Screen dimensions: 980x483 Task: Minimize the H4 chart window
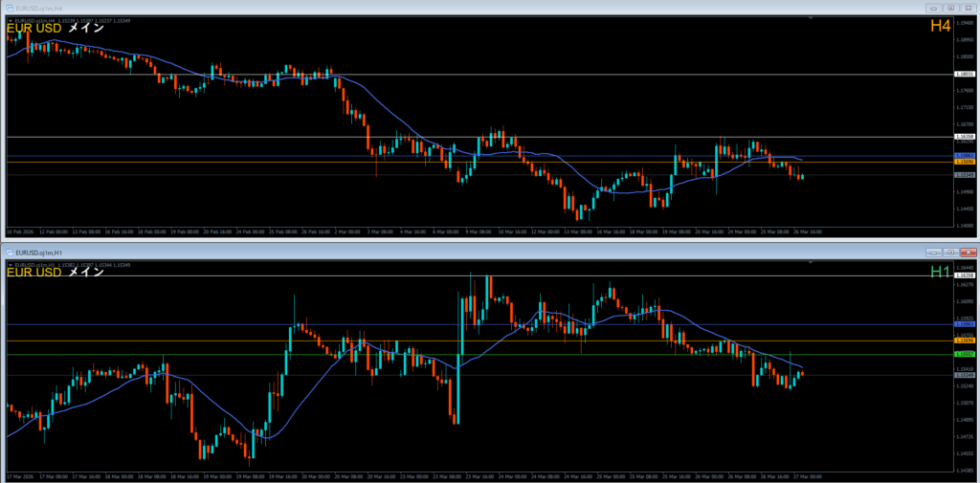pyautogui.click(x=933, y=8)
